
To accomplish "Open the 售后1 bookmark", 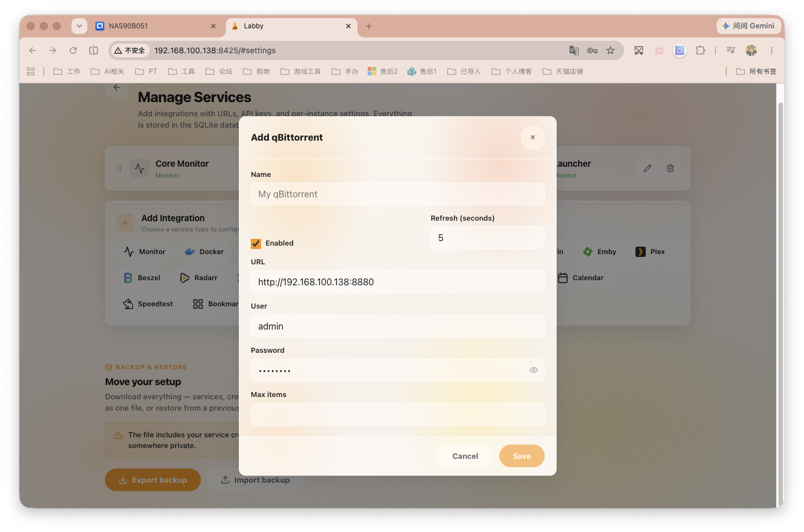I will (422, 71).
